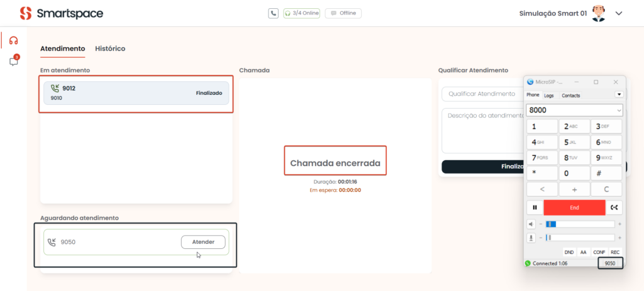Mute the MicroSIP speaker icon
This screenshot has height=291, width=644.
(x=531, y=224)
